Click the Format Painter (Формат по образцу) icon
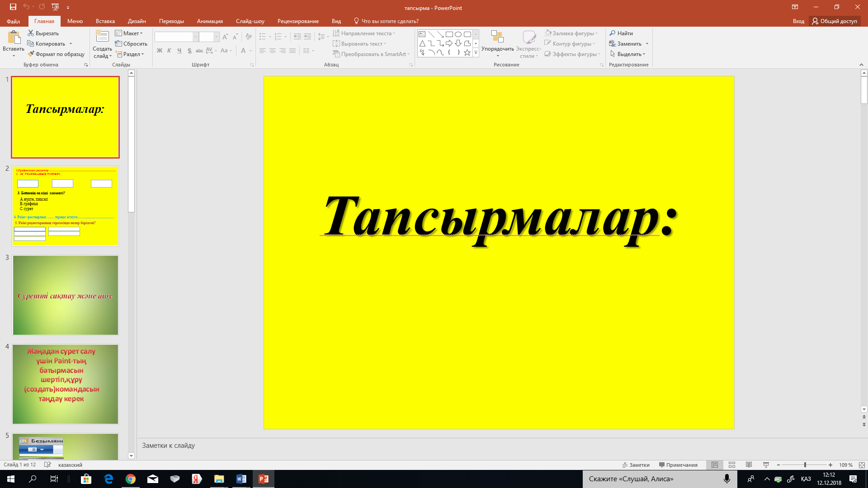This screenshot has height=488, width=868. (31, 54)
